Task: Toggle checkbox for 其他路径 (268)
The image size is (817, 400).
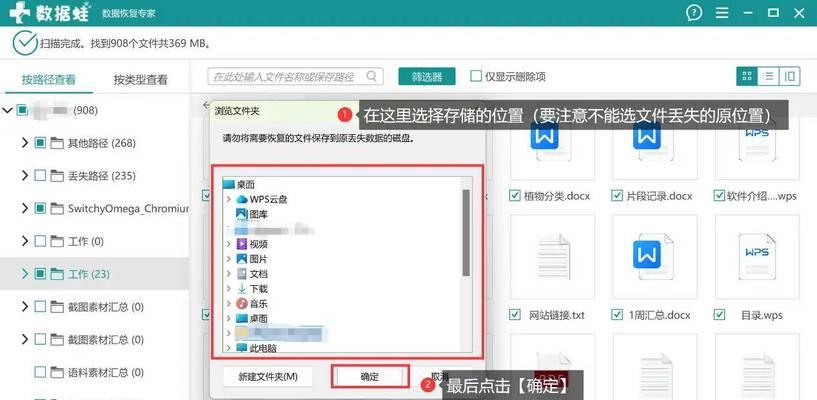Action: click(x=40, y=143)
